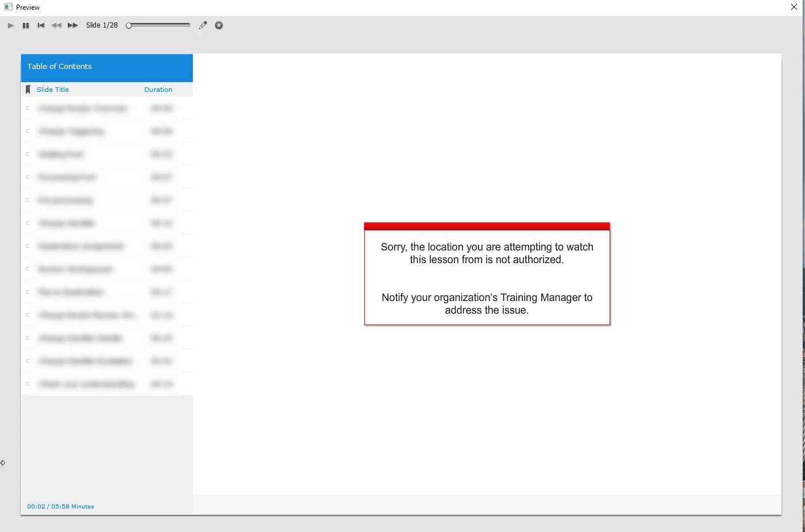The image size is (805, 532).
Task: Click the bookmark icon in the TOC header
Action: click(28, 90)
